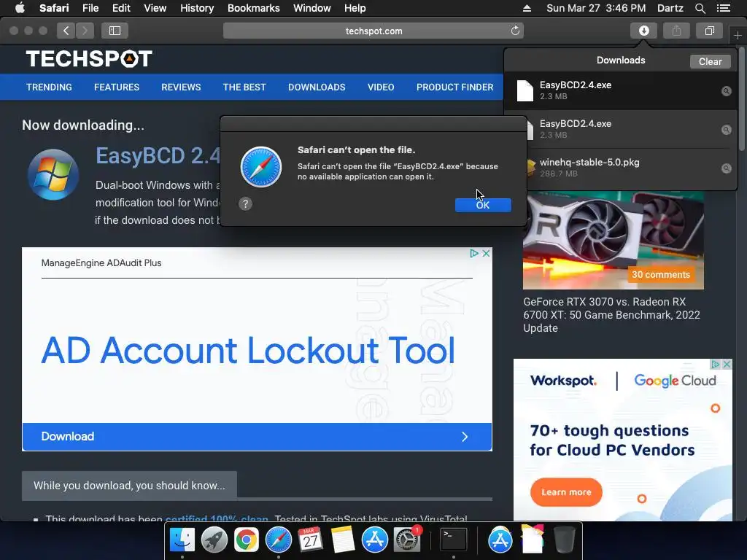The width and height of the screenshot is (747, 560).
Task: Open help question mark in the dialog
Action: pyautogui.click(x=245, y=204)
